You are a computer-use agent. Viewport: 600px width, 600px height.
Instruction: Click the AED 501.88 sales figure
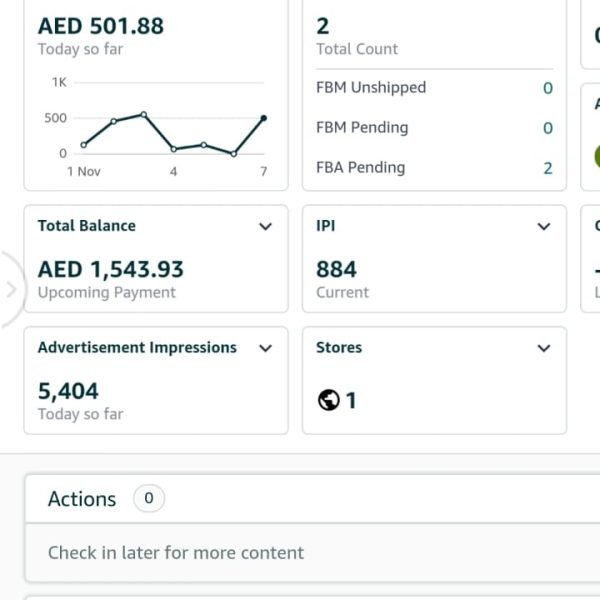100,26
